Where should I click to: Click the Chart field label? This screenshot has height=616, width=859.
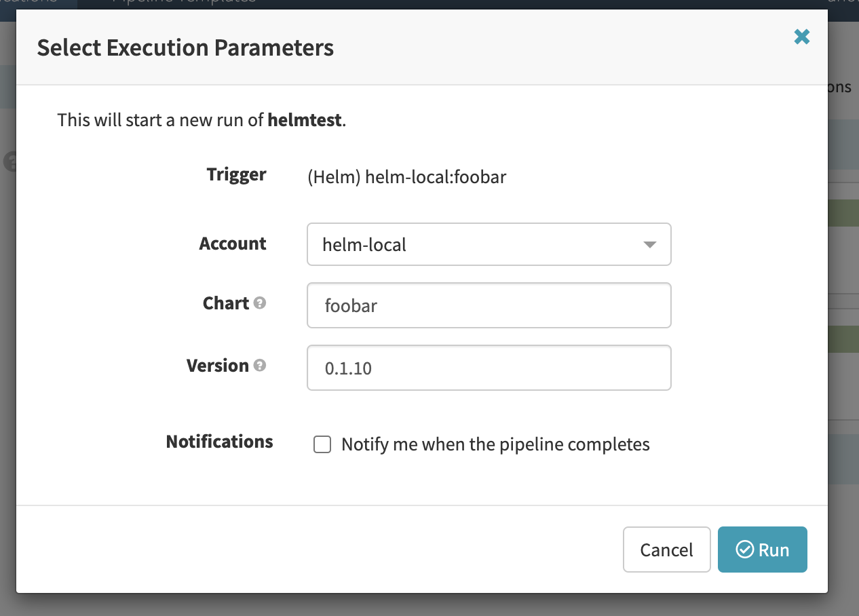click(226, 303)
